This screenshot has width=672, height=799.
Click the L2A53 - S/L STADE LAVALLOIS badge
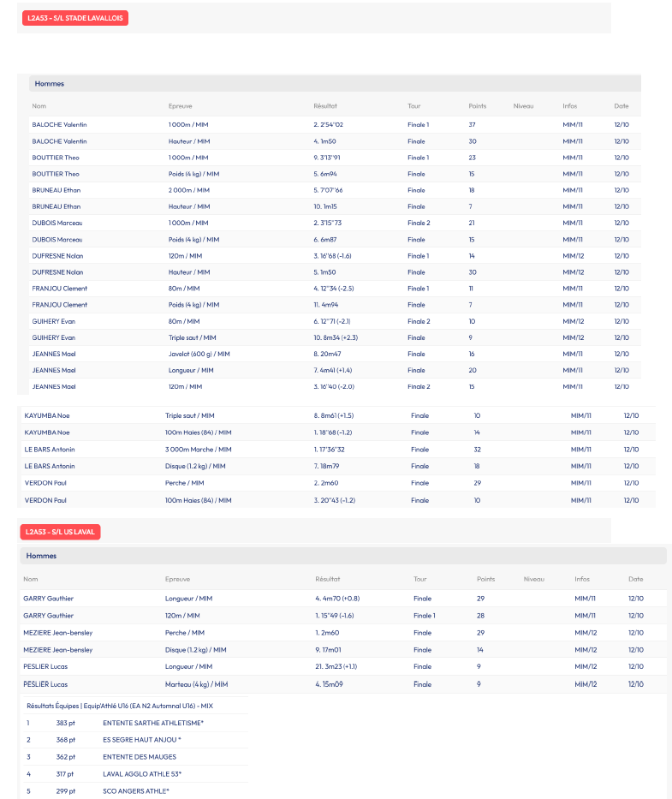74,18
